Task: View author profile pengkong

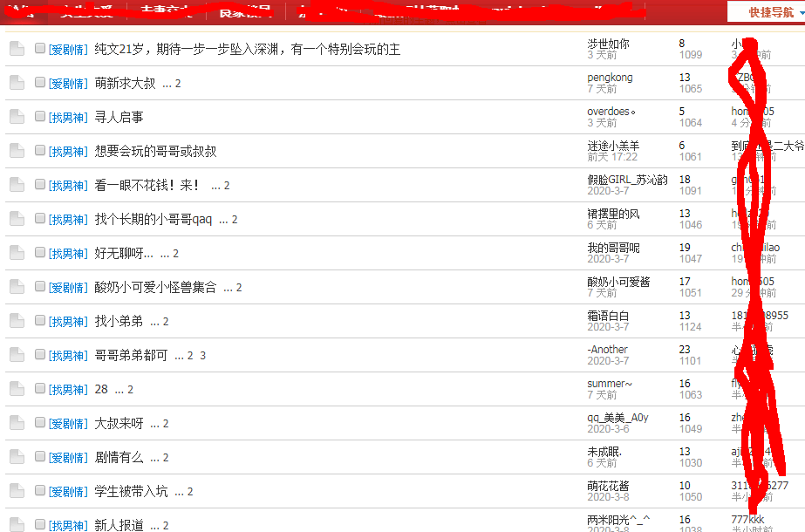Action: [610, 78]
